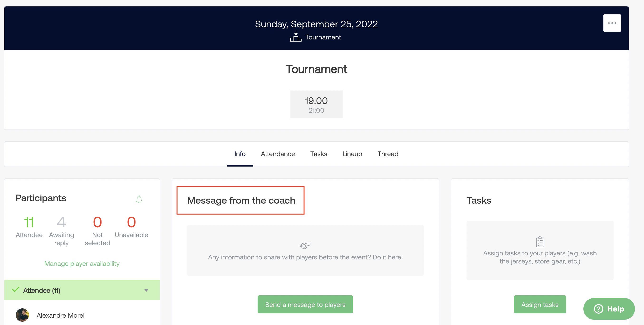Select the Thread tab
The image size is (644, 325).
point(388,154)
